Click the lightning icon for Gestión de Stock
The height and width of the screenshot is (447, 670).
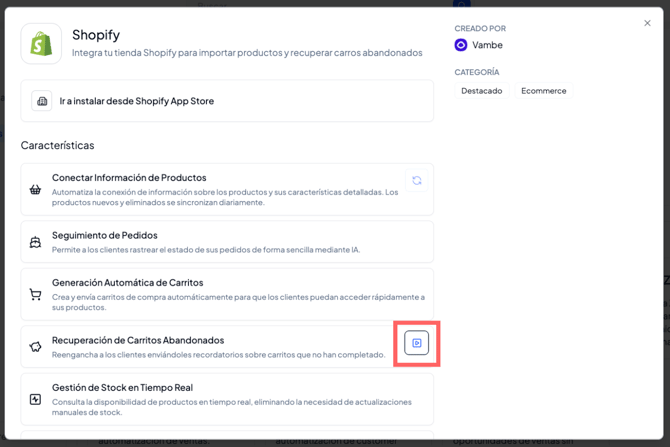tap(35, 399)
